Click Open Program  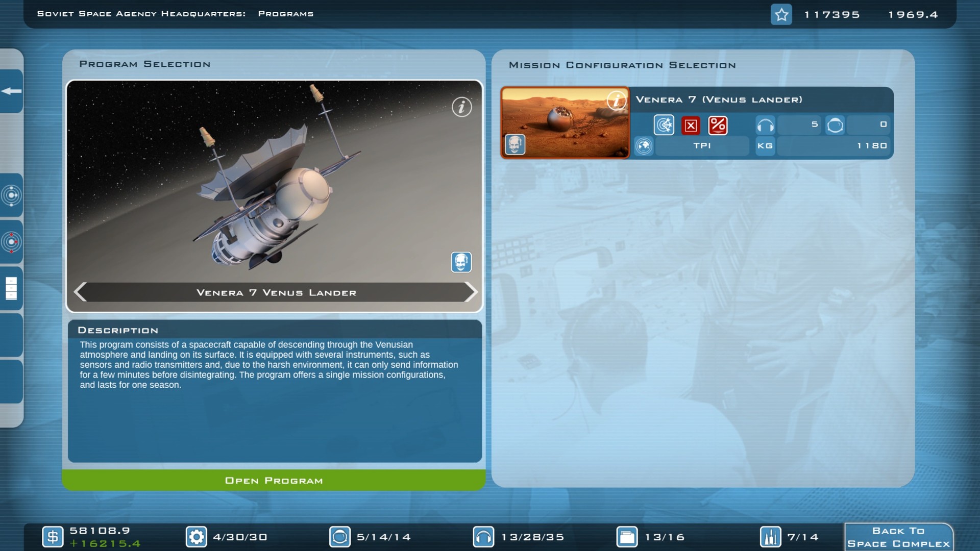[274, 480]
